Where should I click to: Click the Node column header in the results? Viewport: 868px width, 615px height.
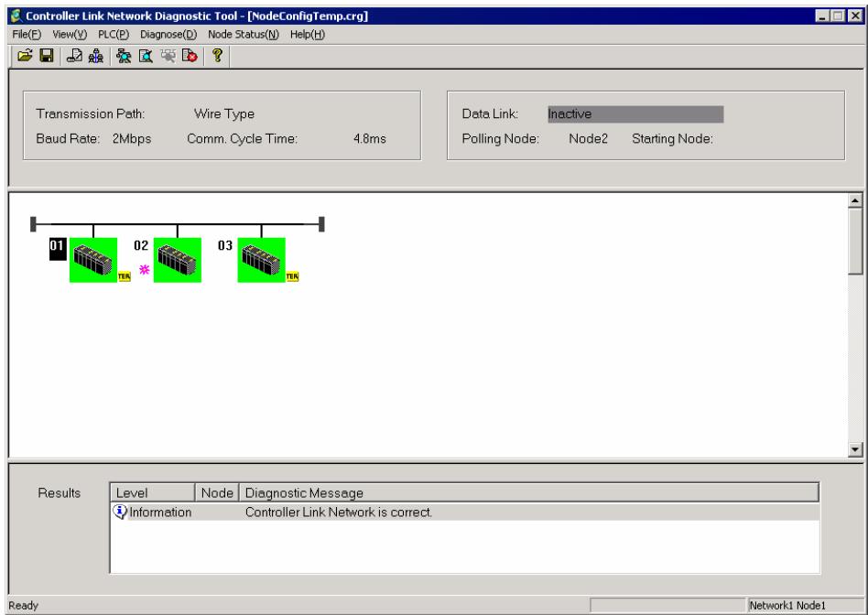point(217,492)
